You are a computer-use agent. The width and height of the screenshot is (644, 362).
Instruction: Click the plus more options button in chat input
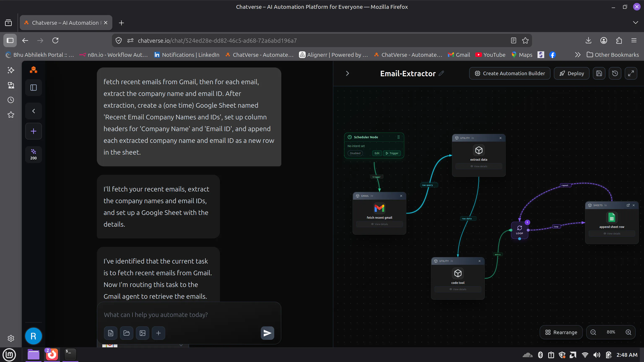(158, 333)
